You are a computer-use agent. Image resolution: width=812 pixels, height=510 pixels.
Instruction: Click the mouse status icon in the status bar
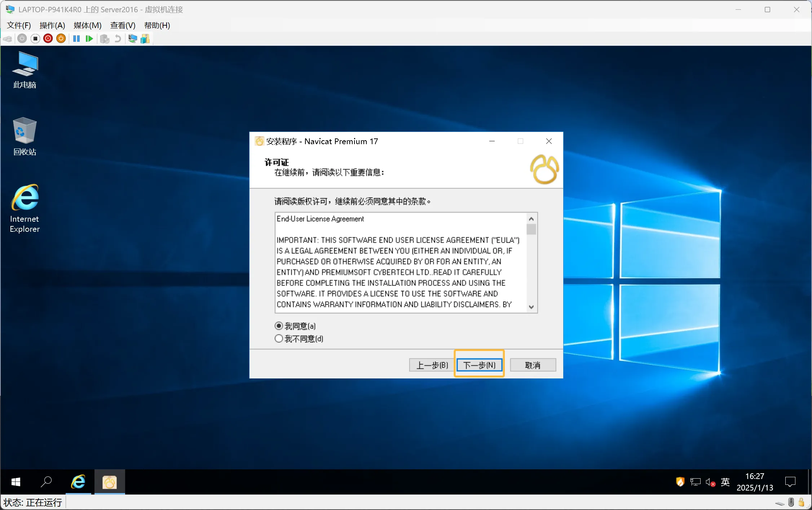(791, 502)
